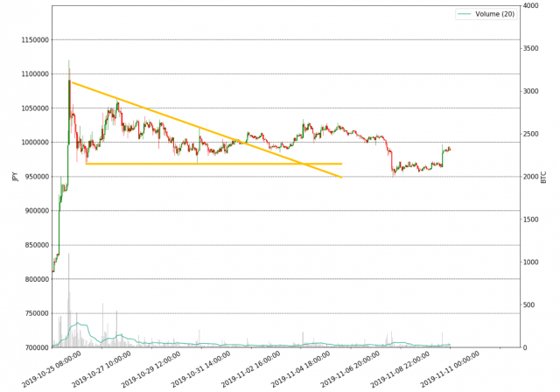Click the 2019-10-31 14:00:00 date label

click(x=203, y=369)
